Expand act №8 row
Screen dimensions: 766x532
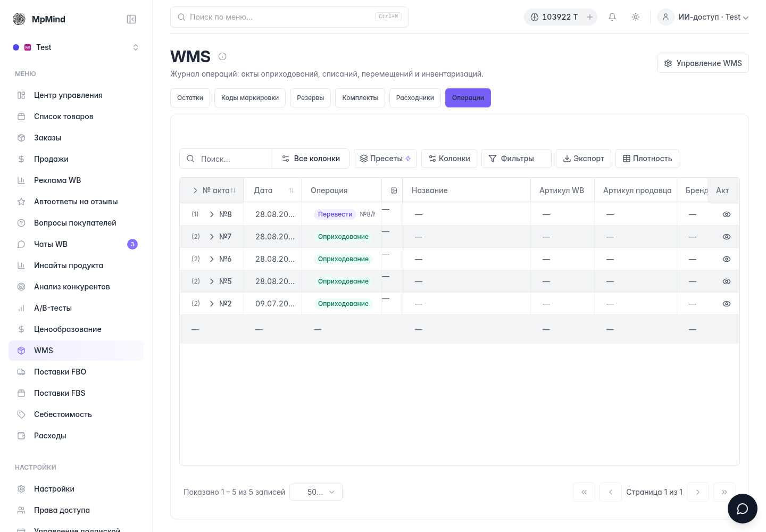tap(212, 214)
